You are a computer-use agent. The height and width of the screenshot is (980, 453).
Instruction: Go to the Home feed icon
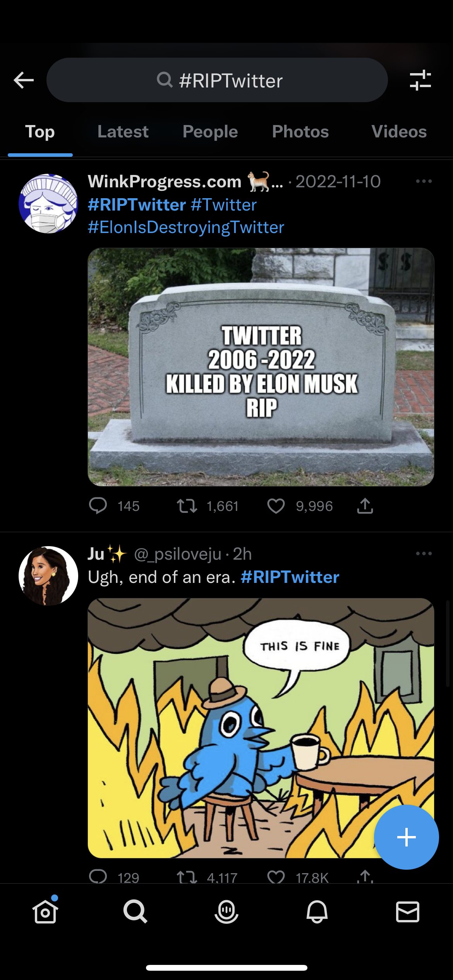[45, 911]
